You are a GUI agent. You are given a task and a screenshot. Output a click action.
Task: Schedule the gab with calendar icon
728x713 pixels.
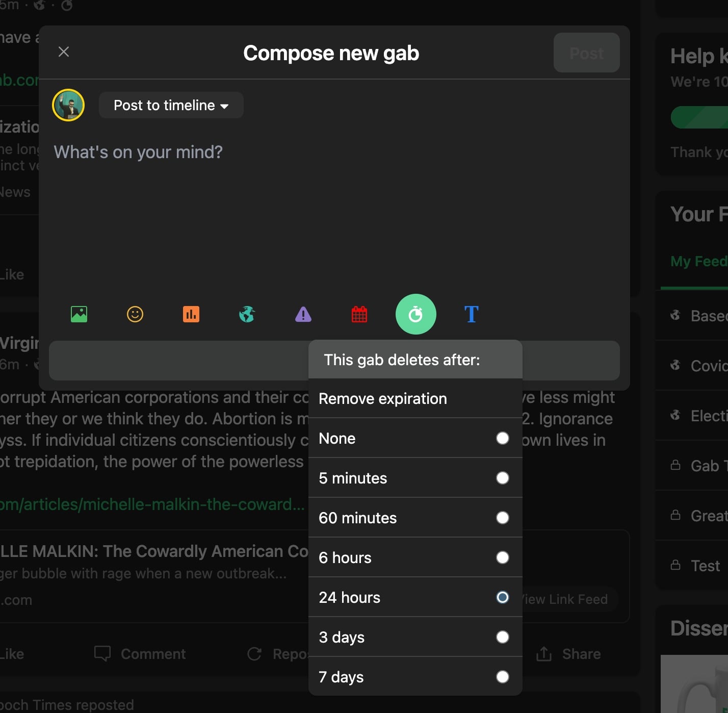pyautogui.click(x=359, y=314)
